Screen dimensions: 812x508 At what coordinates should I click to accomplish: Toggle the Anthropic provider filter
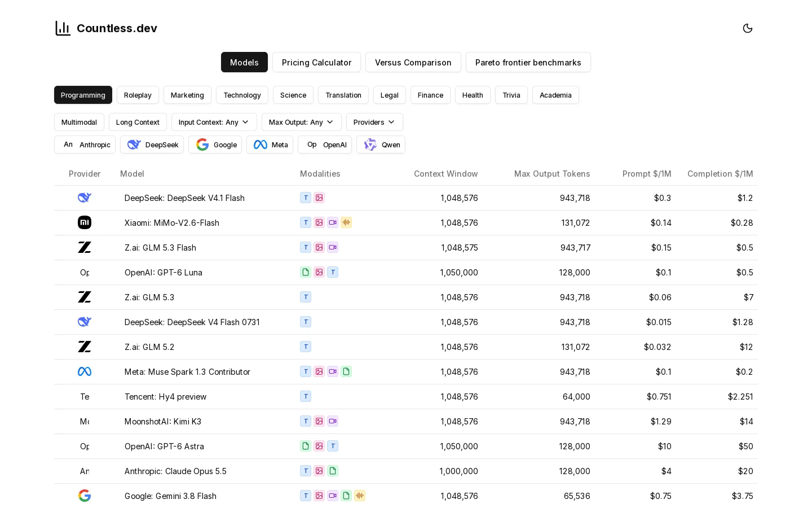click(x=85, y=144)
